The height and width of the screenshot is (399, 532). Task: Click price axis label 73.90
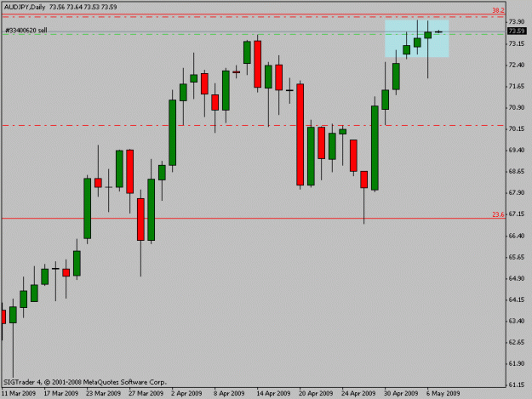(517, 22)
